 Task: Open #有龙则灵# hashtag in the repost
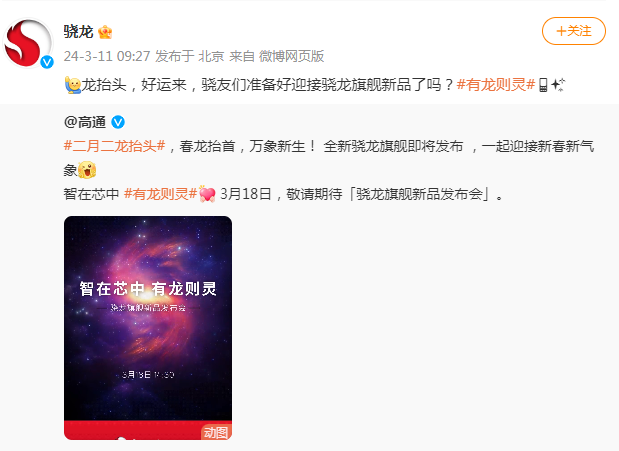point(160,194)
